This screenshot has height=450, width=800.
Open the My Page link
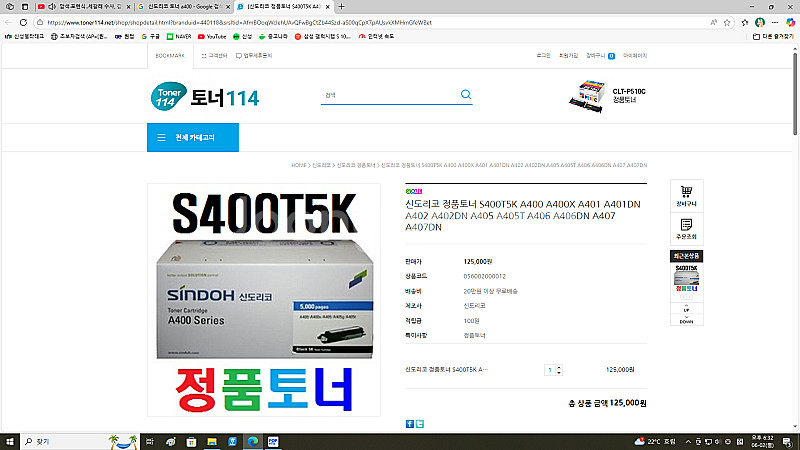coord(635,56)
